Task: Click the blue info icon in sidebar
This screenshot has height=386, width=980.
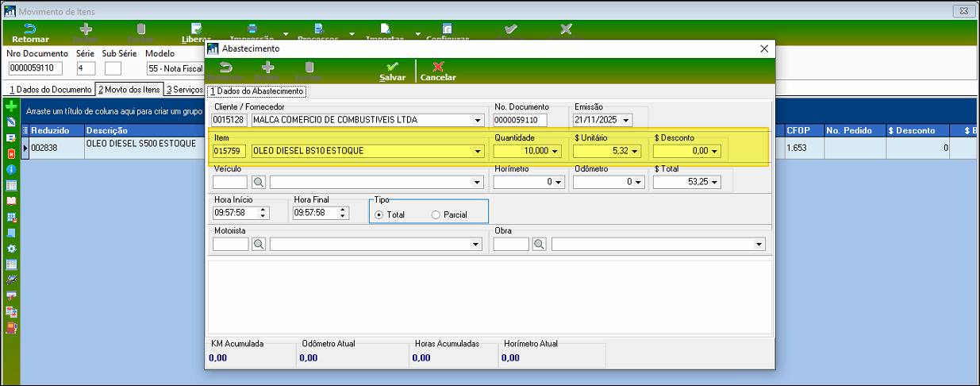Action: [x=11, y=169]
